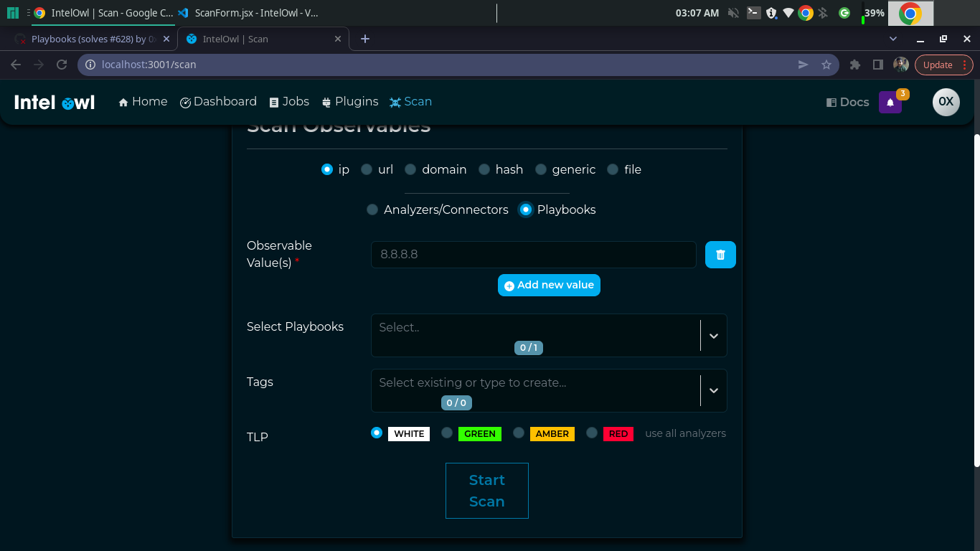The image size is (980, 551).
Task: Click the 0 / 1 playbooks counter badge
Action: point(528,348)
